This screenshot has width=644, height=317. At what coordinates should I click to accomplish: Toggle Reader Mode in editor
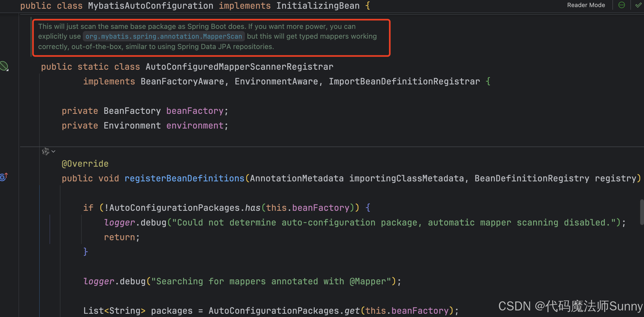586,5
